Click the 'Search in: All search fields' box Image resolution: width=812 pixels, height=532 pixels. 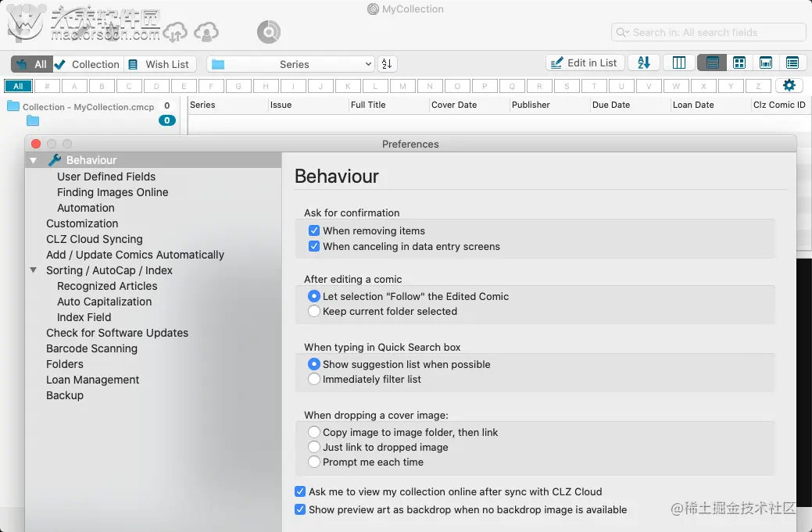click(x=708, y=32)
